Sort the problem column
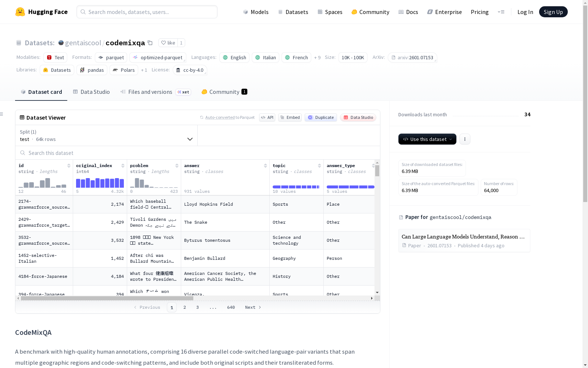 [177, 166]
